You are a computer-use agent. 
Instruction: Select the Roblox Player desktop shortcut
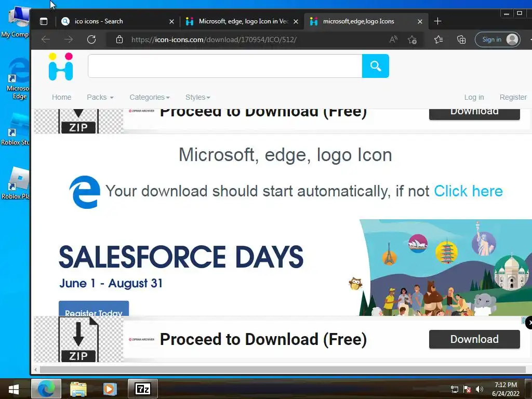pos(16,183)
